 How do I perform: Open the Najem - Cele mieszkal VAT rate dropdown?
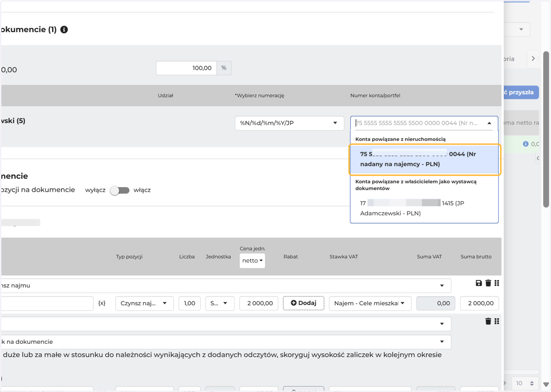point(370,303)
